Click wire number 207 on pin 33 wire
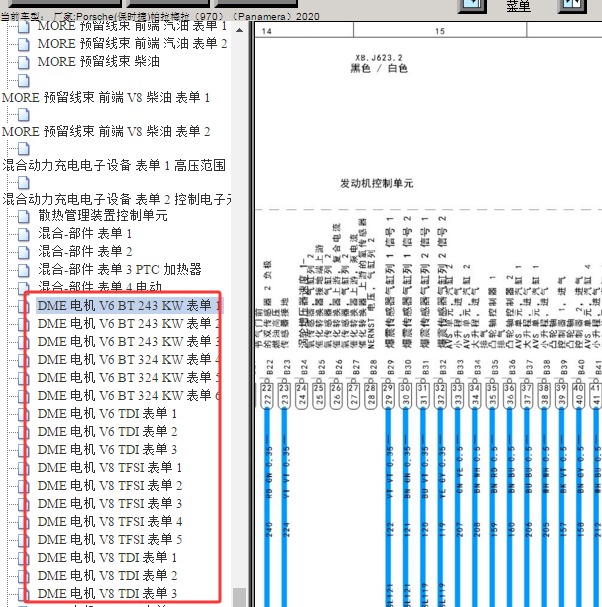The width and height of the screenshot is (602, 607). click(x=459, y=530)
